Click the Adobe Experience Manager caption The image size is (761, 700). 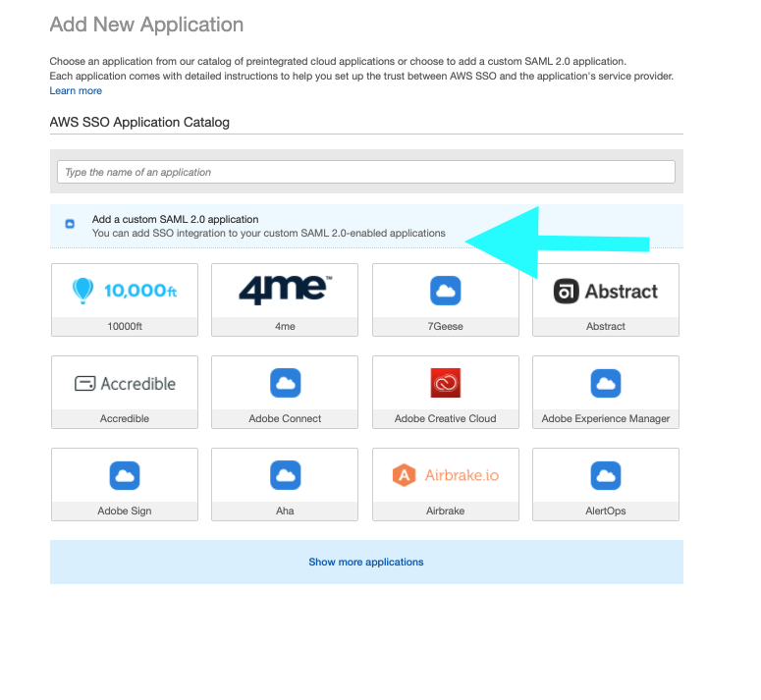(605, 418)
